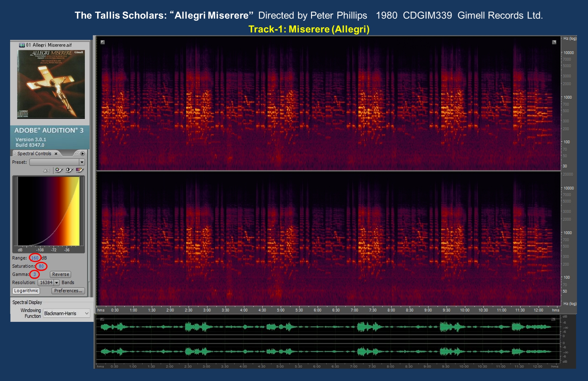Click the waveform top-right range handle

tap(553, 319)
